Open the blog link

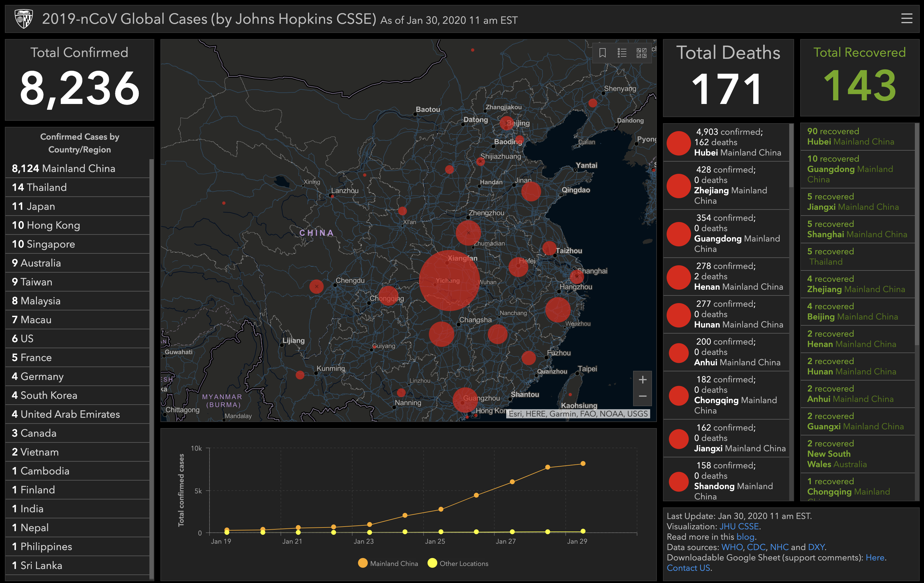pos(745,537)
